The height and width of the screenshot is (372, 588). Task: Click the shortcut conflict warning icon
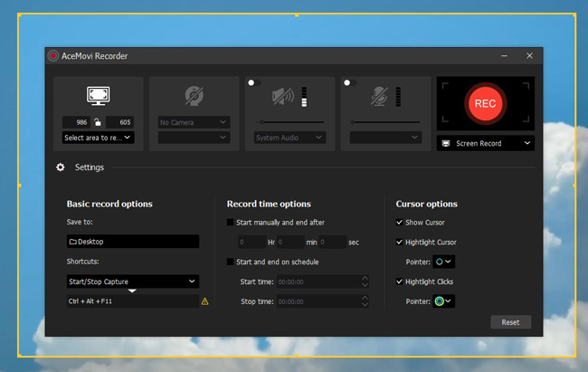(x=204, y=301)
